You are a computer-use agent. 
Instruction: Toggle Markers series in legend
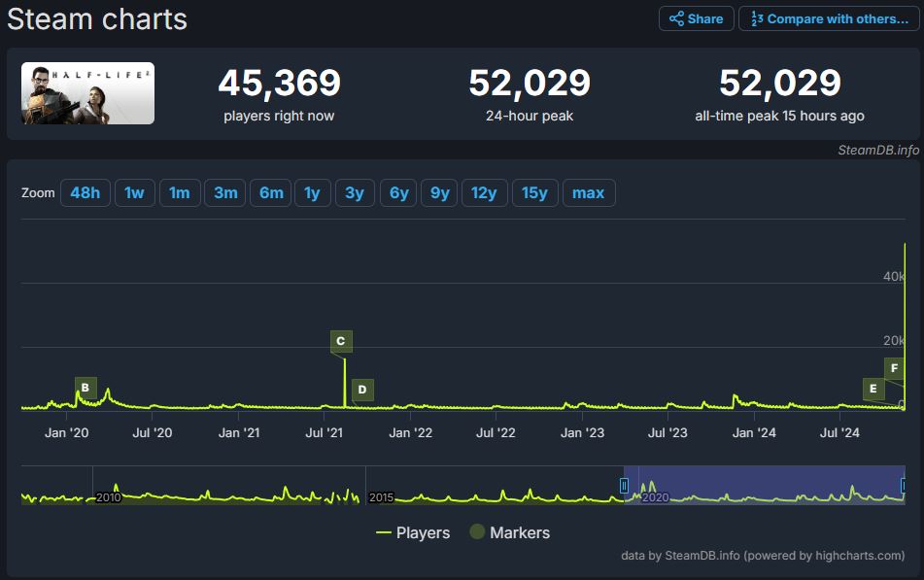click(x=510, y=532)
